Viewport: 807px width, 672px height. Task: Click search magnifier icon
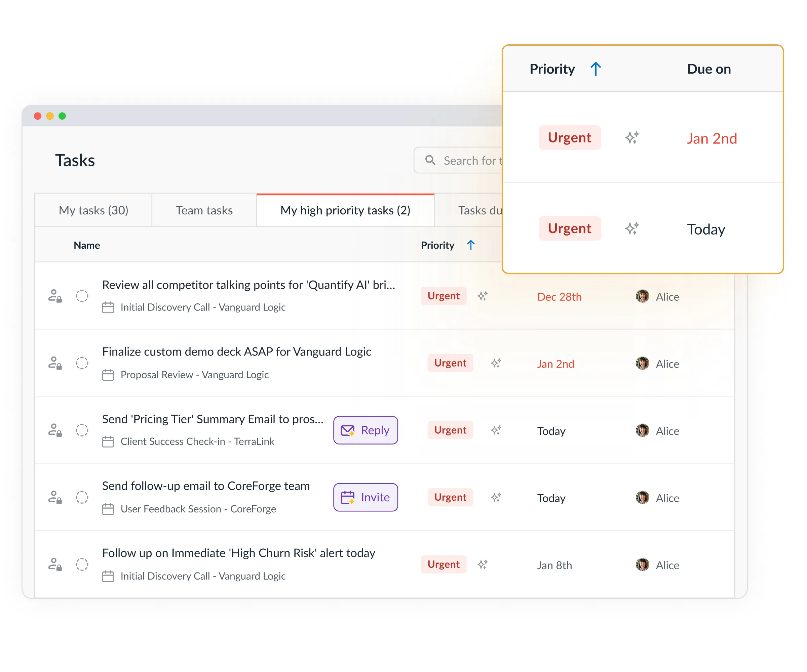click(430, 160)
